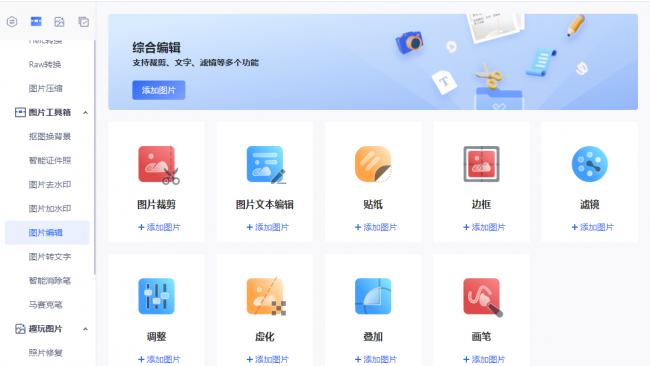Select 智能消除笔 in the sidebar
Image resolution: width=650 pixels, height=366 pixels.
50,281
